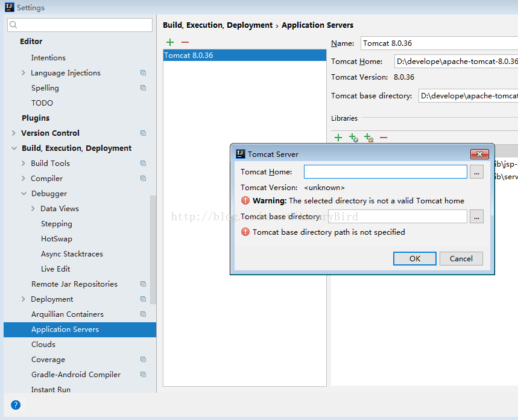
Task: Click error icon beside base directory message
Action: [x=245, y=232]
